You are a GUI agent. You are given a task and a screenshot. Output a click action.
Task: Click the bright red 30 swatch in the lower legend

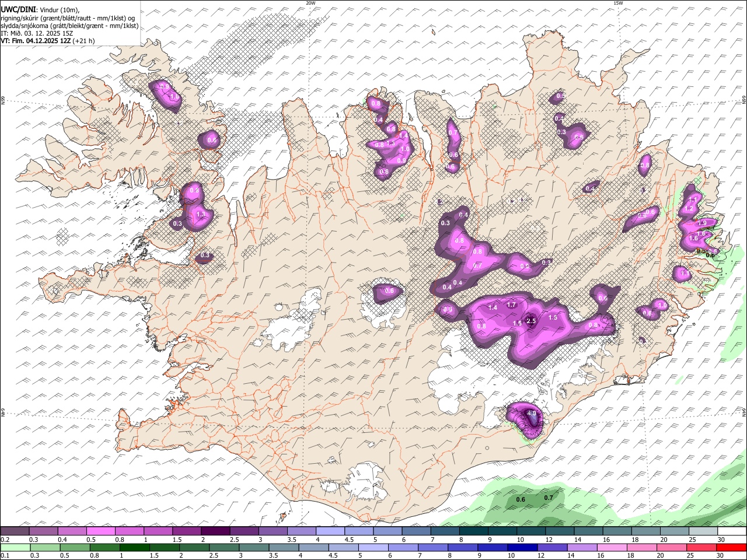[731, 547]
